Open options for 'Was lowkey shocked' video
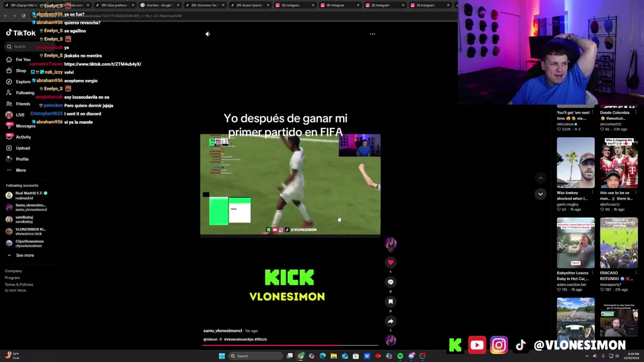Screen dimensions: 644x362 point(592,193)
